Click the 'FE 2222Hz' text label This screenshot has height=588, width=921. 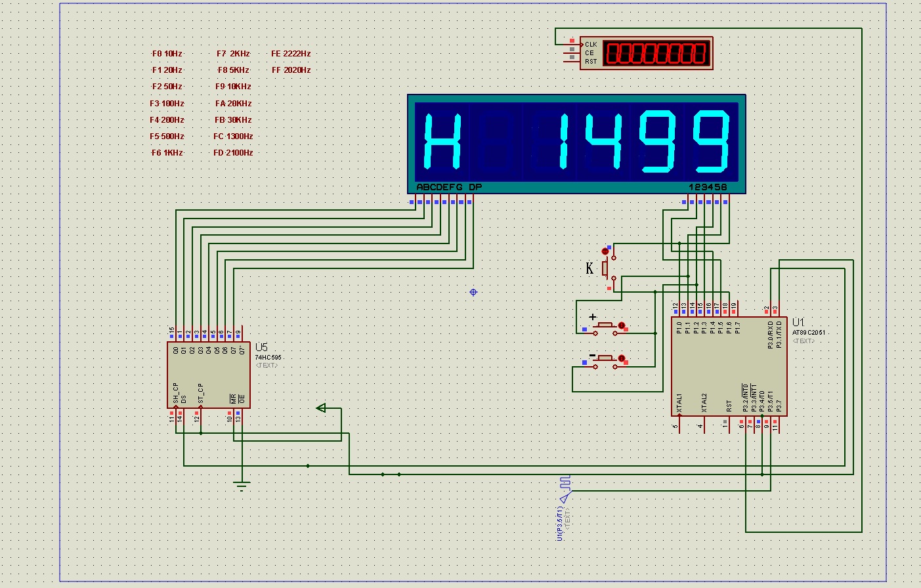point(291,54)
